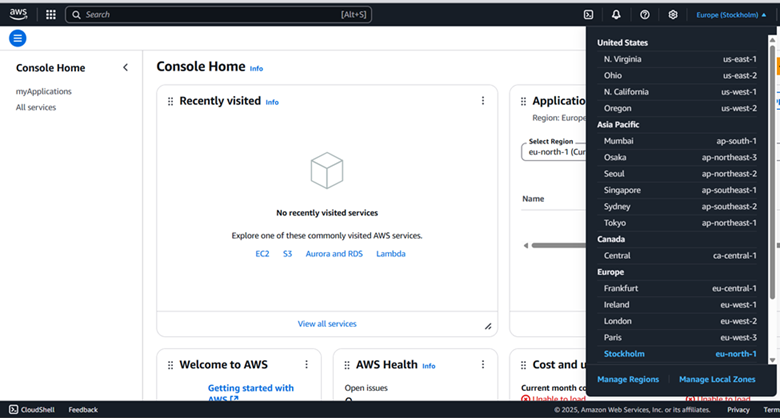The width and height of the screenshot is (780, 418).
Task: Collapse the Console Home side panel
Action: pos(125,68)
